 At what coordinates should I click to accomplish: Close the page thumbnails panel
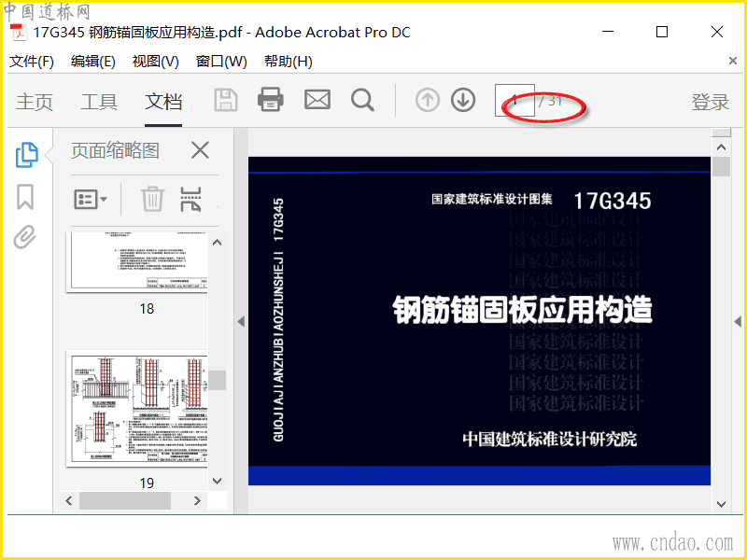(200, 150)
